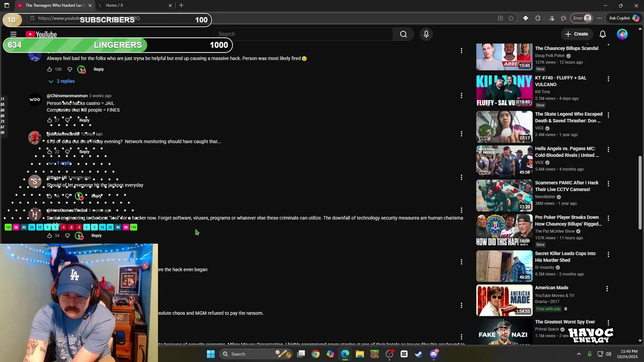The width and height of the screenshot is (644, 362).
Task: Reply to @Chinomanmanman's comment
Action: 84,120
